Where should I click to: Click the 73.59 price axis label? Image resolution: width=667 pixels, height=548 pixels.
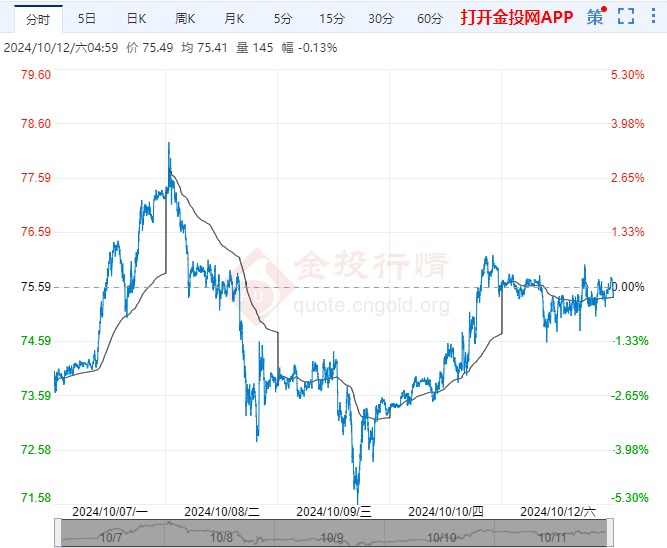36,396
